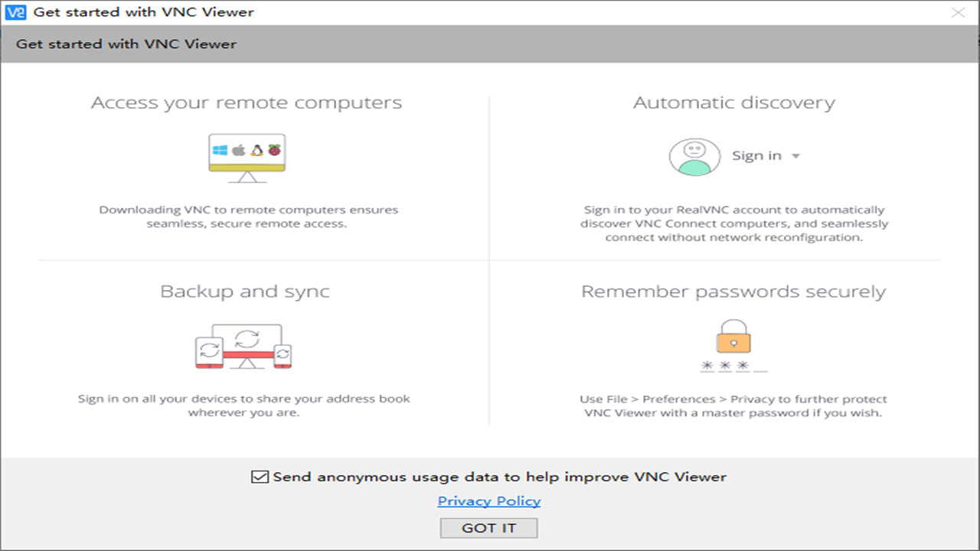Click the Access your remote computers heading
The image size is (980, 551).
247,102
